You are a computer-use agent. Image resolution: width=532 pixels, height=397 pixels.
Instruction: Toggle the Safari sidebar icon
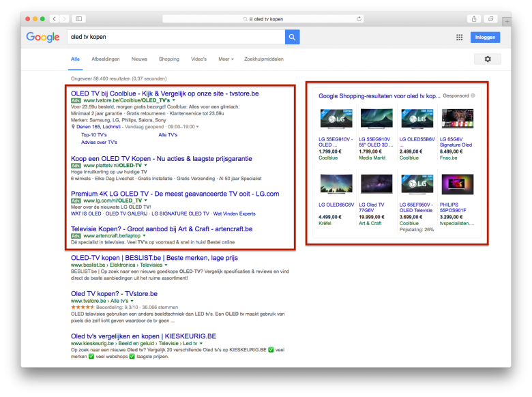pos(78,19)
